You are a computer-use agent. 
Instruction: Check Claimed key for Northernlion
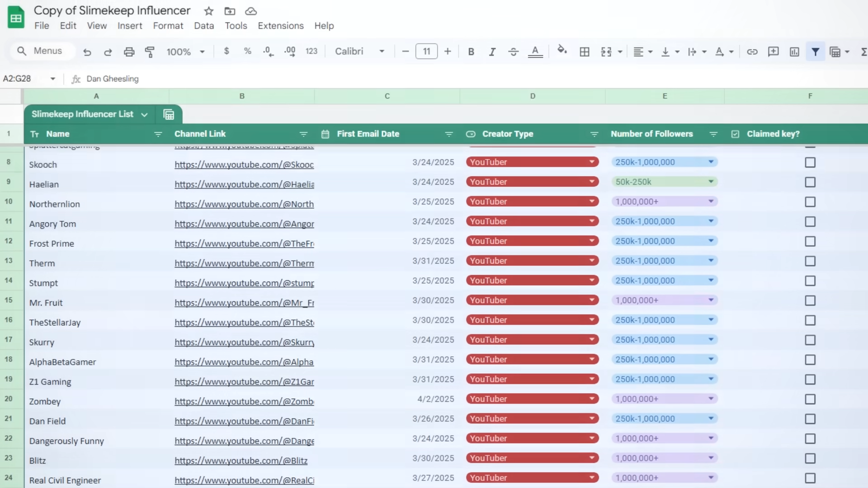pos(810,202)
